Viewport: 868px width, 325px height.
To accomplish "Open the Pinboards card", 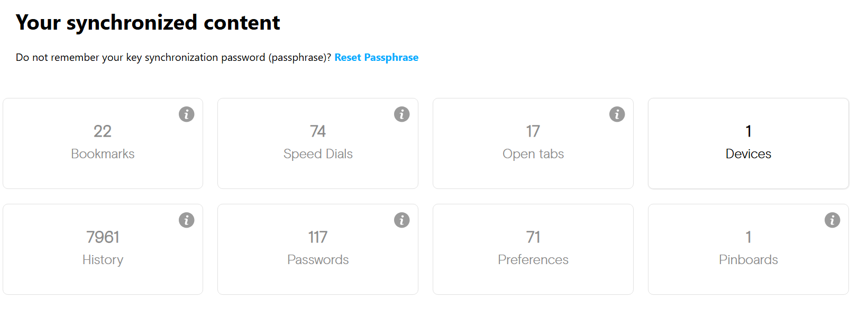I will 748,249.
